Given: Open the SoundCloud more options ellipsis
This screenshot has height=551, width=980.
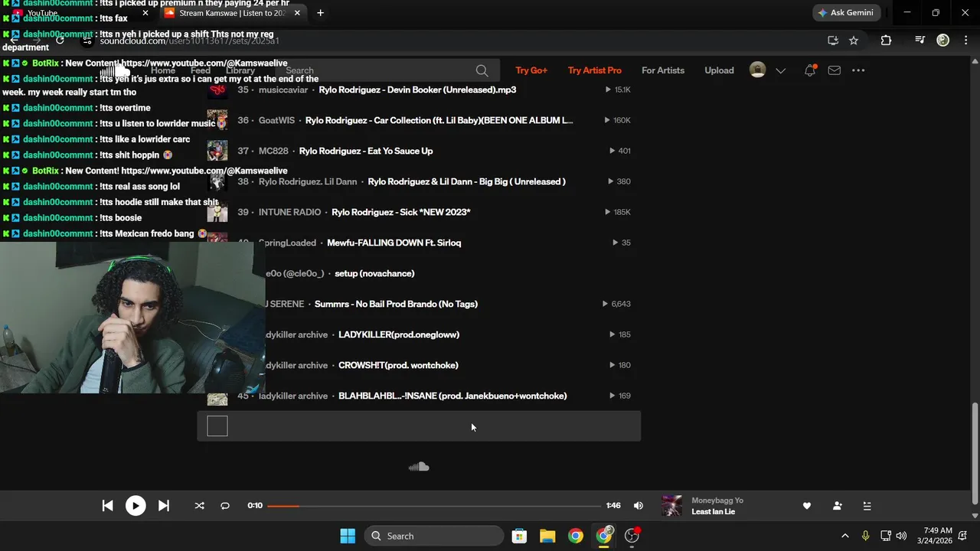Looking at the screenshot, I should 858,70.
